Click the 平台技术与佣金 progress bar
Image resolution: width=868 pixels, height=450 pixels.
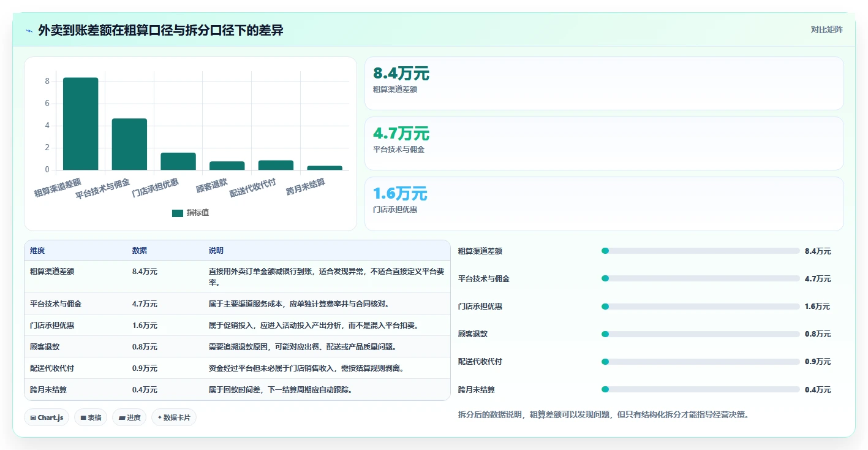pyautogui.click(x=701, y=278)
